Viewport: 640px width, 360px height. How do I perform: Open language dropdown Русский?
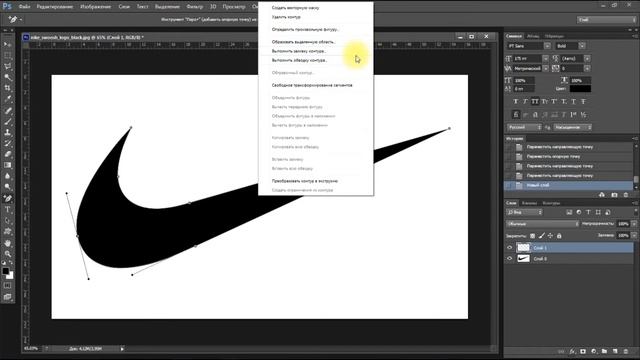click(x=524, y=127)
